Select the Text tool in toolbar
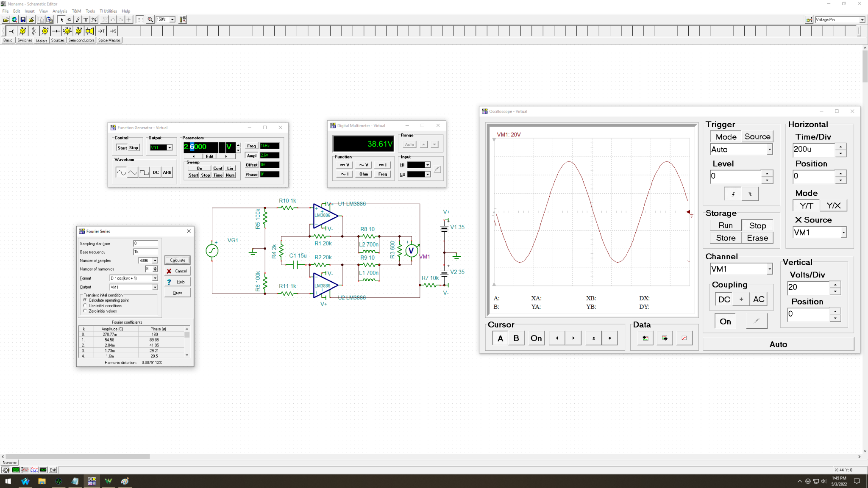The width and height of the screenshot is (868, 488). [86, 19]
